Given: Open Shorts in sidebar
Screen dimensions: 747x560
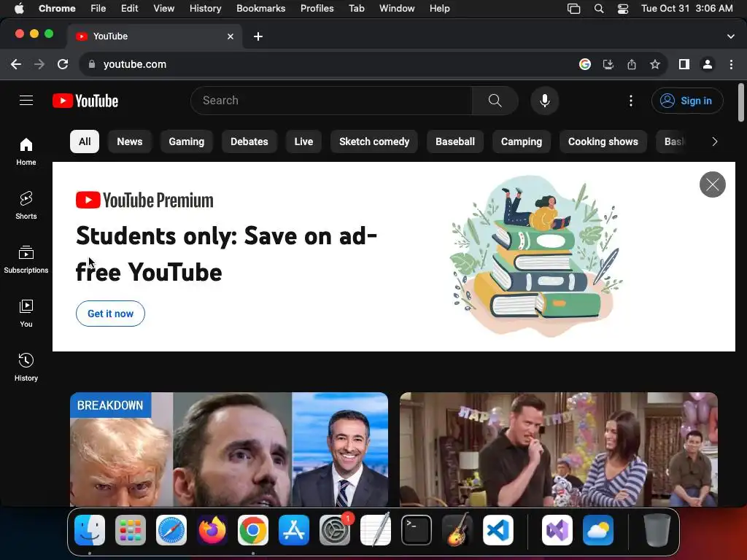Looking at the screenshot, I should click(x=26, y=205).
